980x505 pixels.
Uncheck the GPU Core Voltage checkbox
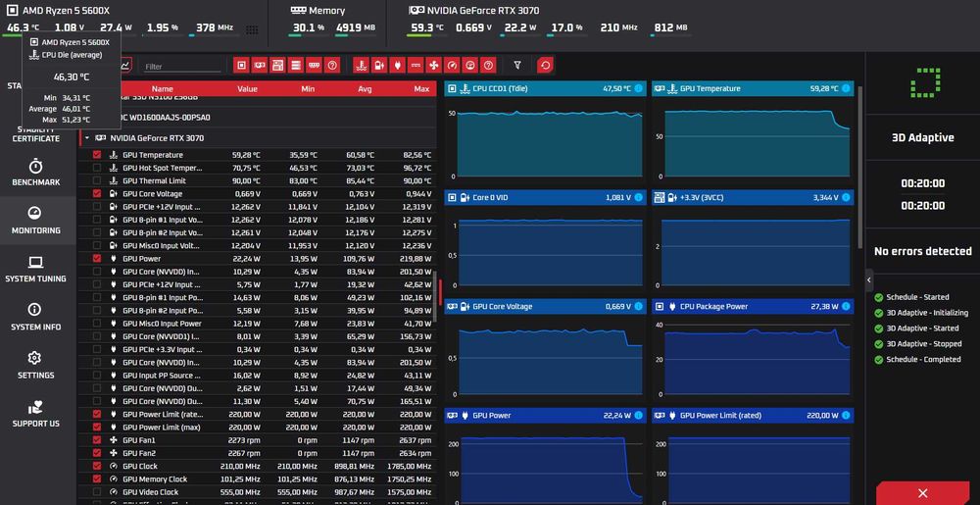[x=97, y=194]
